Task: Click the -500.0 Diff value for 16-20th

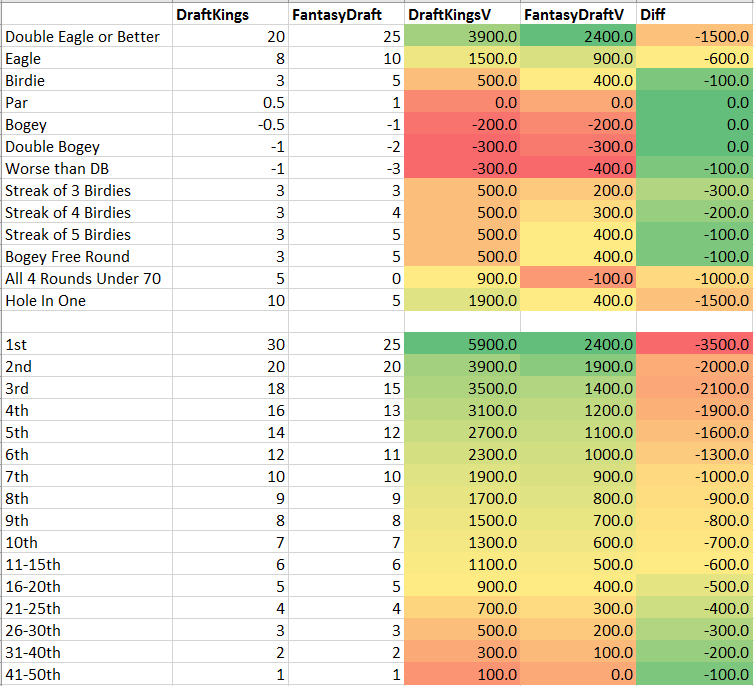Action: tap(694, 587)
